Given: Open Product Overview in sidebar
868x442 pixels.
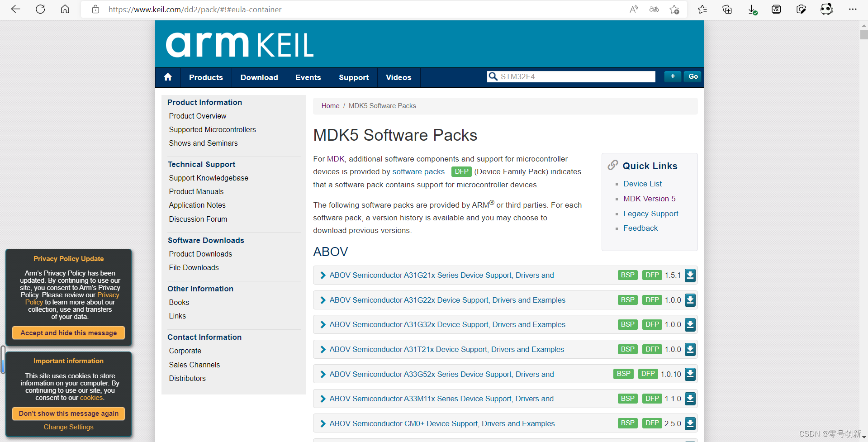Looking at the screenshot, I should (197, 116).
